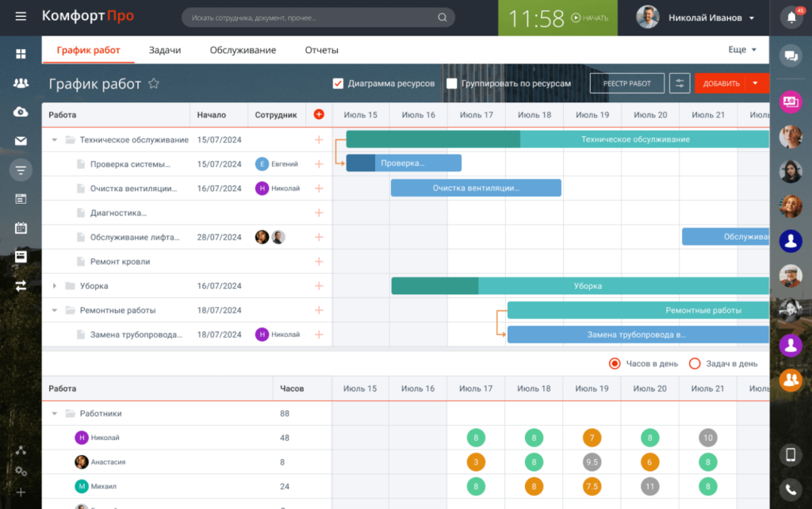Open the hamburger menu in top bar
Screen dimensions: 812x509
point(21,17)
